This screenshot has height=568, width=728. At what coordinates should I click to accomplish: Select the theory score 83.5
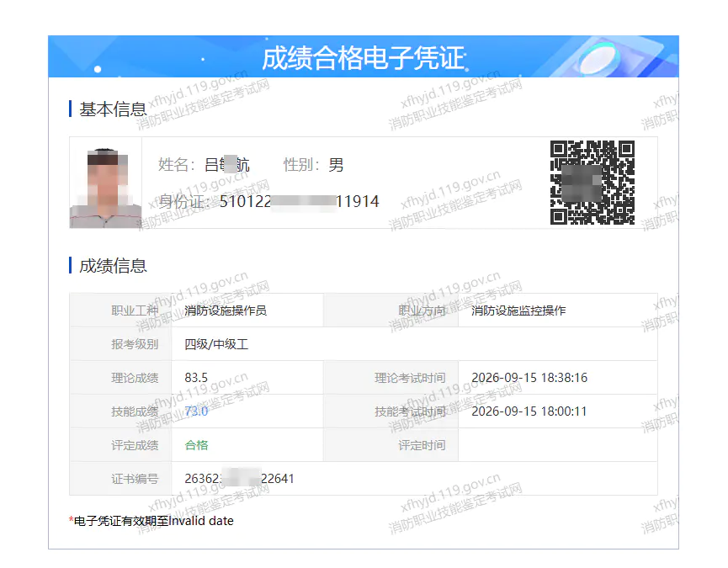pos(196,378)
